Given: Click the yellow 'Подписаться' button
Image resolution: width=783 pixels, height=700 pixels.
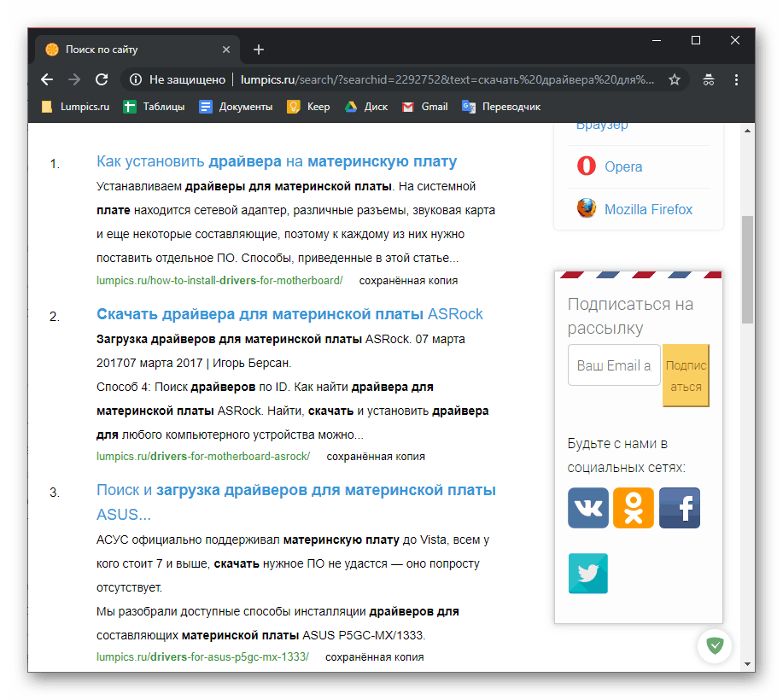Looking at the screenshot, I should point(686,376).
